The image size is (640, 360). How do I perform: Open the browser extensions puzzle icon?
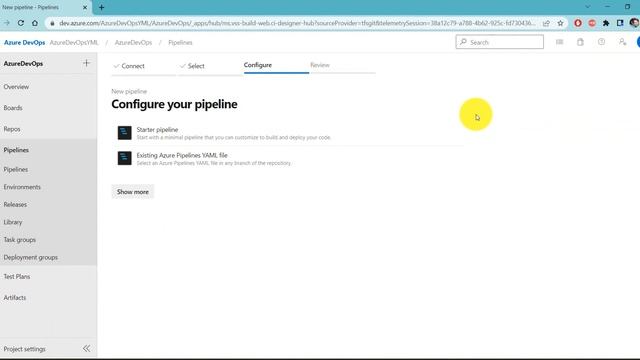point(606,23)
